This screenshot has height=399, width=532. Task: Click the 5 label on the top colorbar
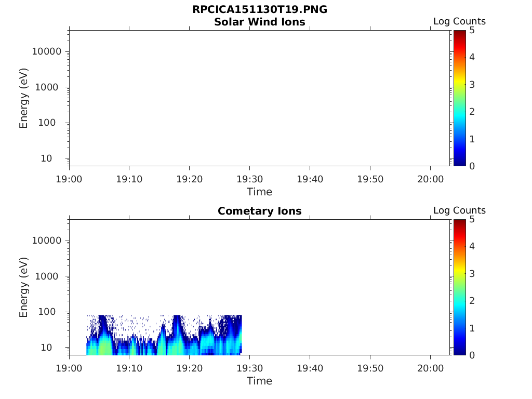click(472, 31)
